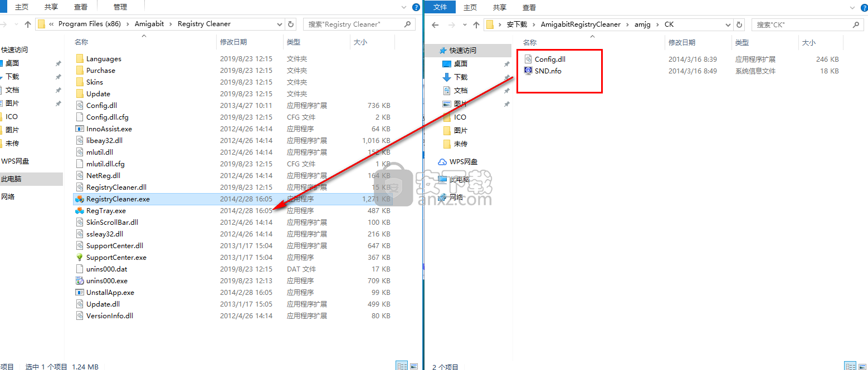
Task: Expand ribbon chevron in right window
Action: coord(852,7)
